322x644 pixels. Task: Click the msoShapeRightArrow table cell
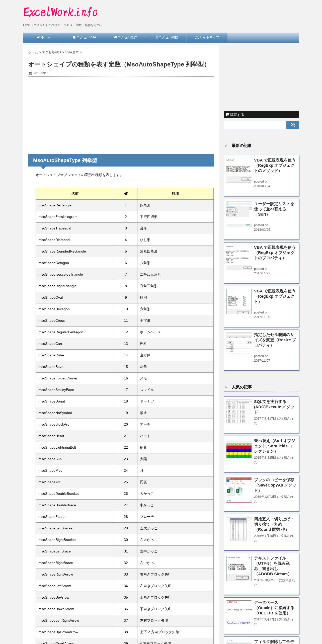coord(75,574)
